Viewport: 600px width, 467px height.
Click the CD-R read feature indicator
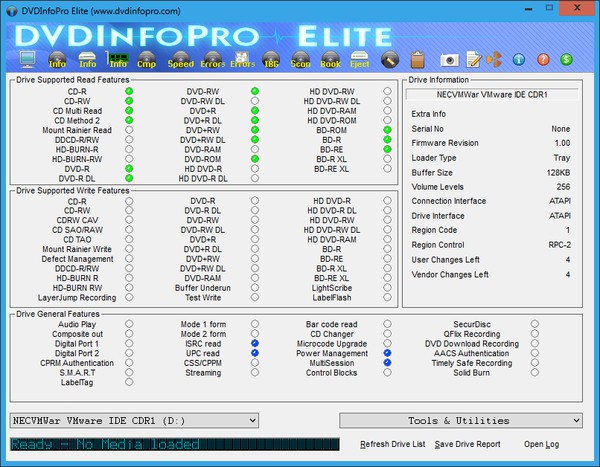129,91
